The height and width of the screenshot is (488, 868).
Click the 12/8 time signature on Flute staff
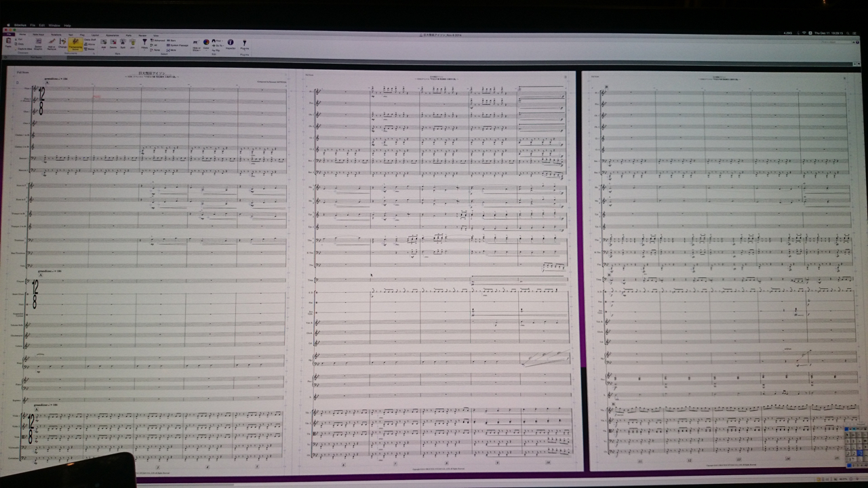pyautogui.click(x=41, y=100)
